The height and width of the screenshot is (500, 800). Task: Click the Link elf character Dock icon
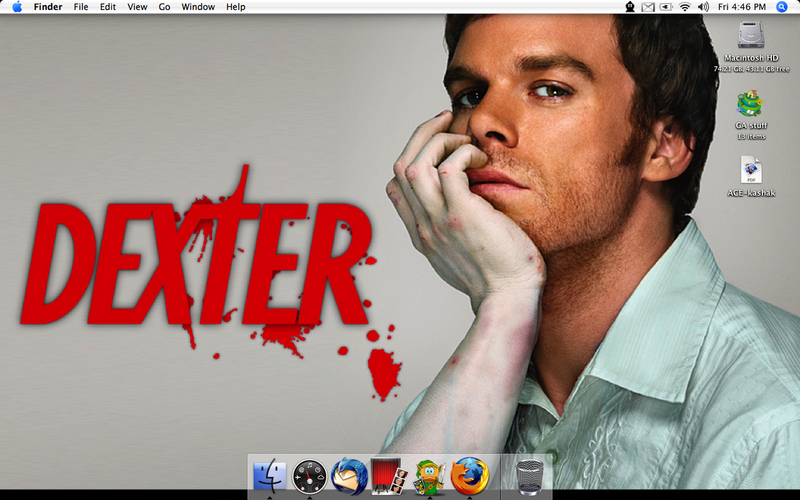(430, 476)
